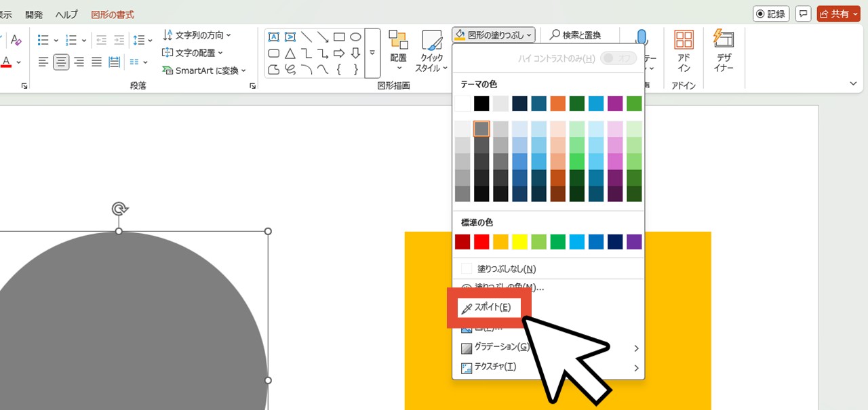Click the 記録 (Record) button

(x=772, y=14)
